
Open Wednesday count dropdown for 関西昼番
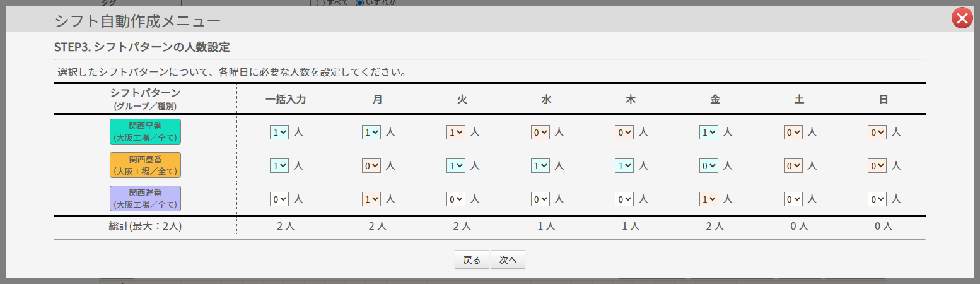[540, 165]
